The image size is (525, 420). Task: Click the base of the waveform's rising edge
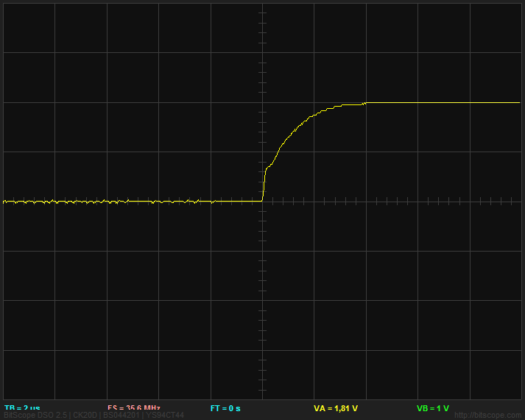coord(263,200)
